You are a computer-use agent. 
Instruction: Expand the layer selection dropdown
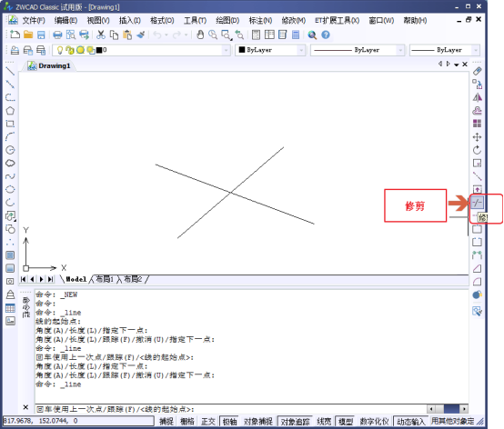[x=226, y=50]
